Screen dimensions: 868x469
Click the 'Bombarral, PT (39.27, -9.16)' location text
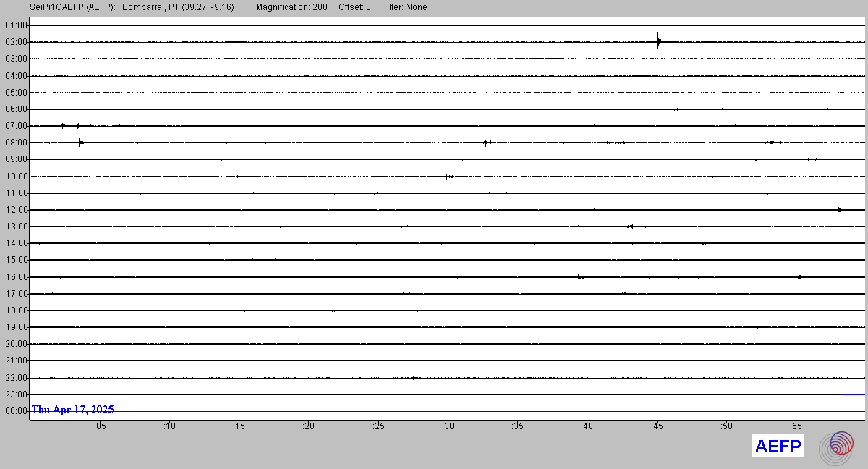[x=178, y=7]
